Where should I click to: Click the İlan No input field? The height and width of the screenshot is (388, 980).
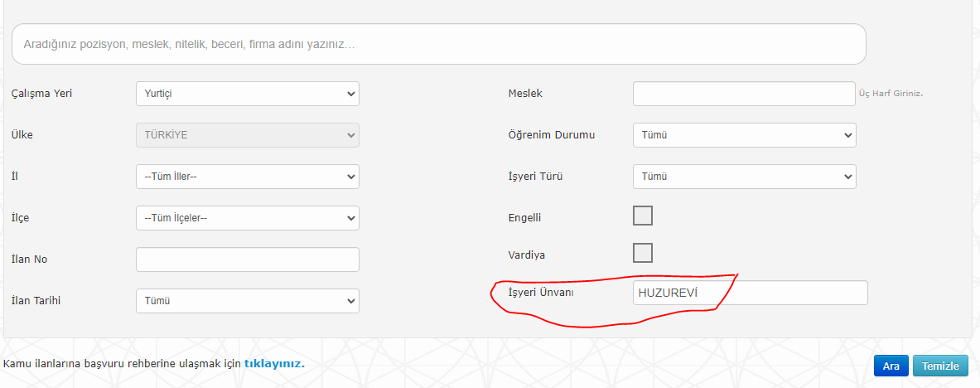(248, 259)
